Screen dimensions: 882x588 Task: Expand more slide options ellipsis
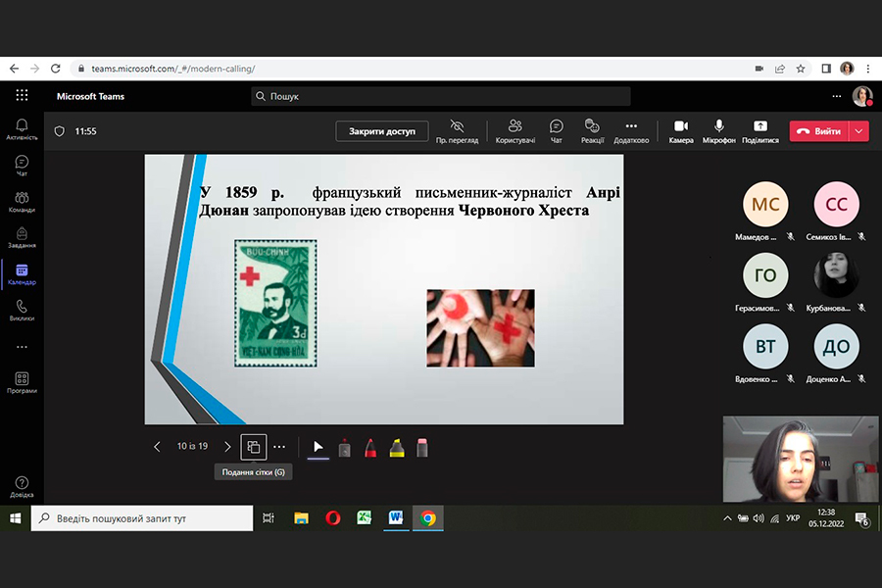(279, 447)
